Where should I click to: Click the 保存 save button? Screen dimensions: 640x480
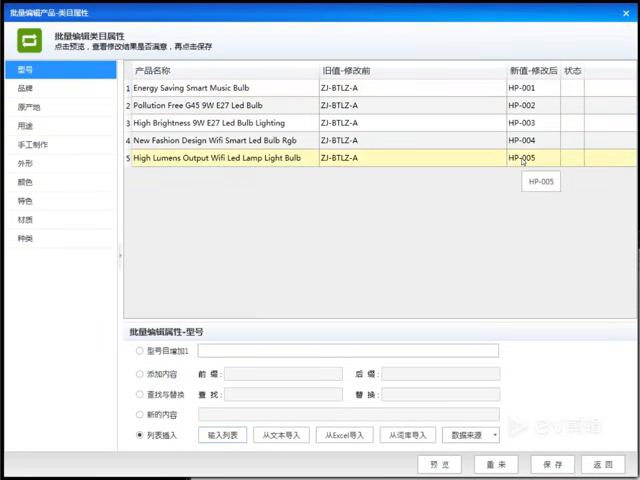(552, 464)
